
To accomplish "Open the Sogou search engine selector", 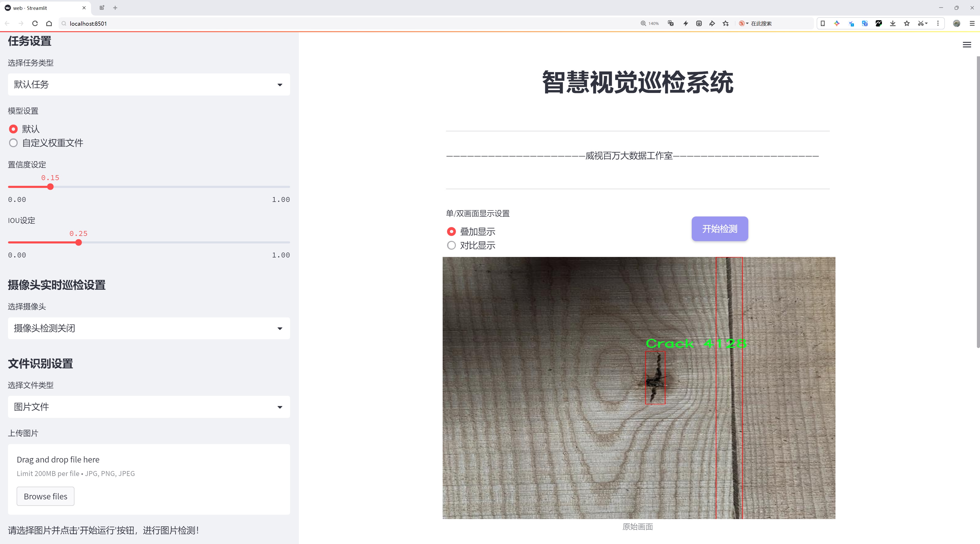I will [743, 24].
